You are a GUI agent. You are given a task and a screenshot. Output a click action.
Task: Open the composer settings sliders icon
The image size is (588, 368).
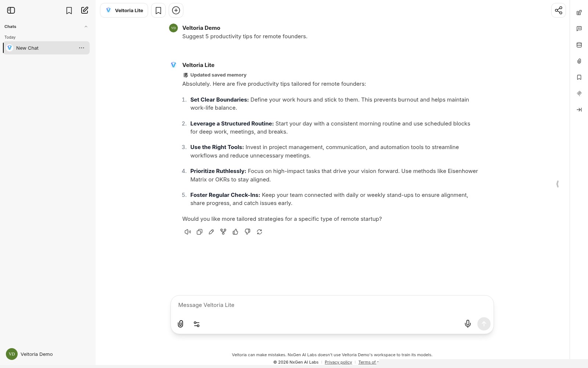coord(197,324)
